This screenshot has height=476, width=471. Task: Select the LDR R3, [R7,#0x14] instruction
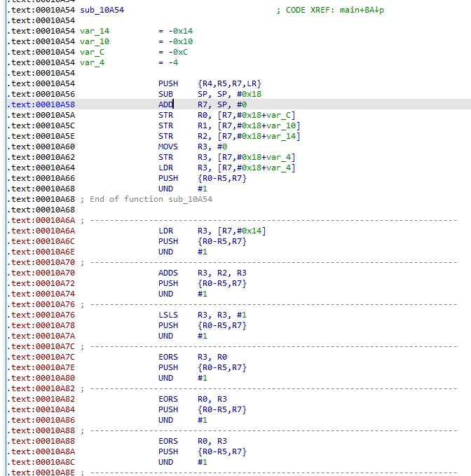[165, 231]
